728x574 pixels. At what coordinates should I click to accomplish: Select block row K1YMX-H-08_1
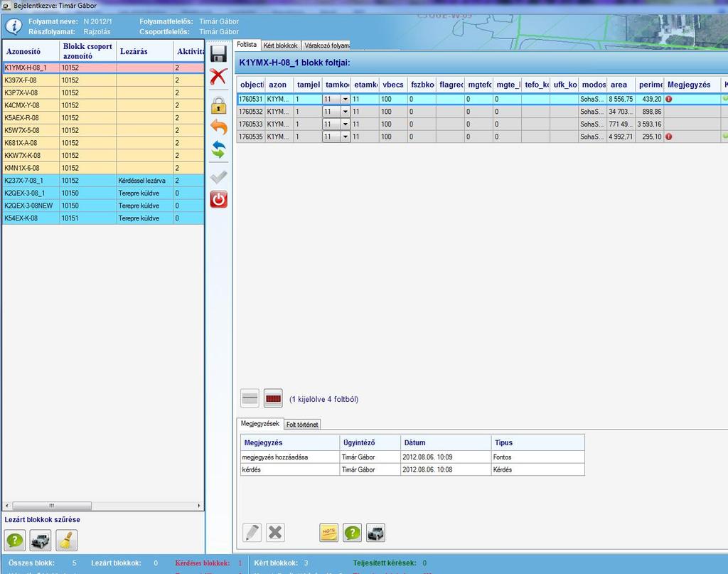point(103,68)
